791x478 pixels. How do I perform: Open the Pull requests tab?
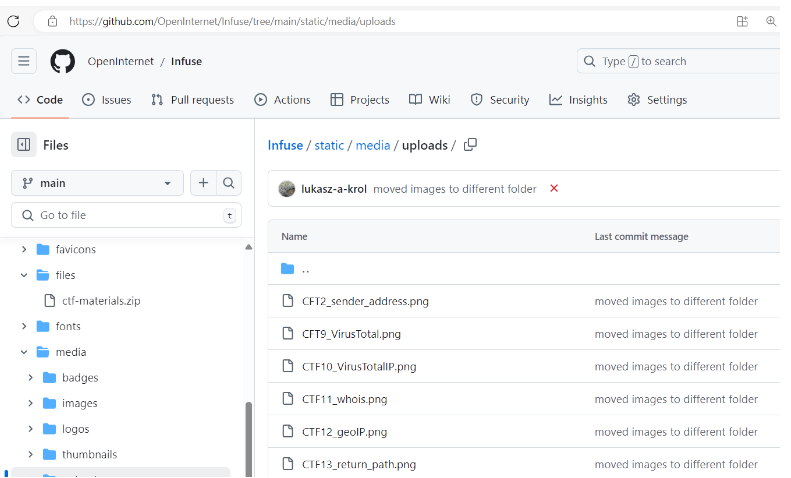pyautogui.click(x=193, y=100)
